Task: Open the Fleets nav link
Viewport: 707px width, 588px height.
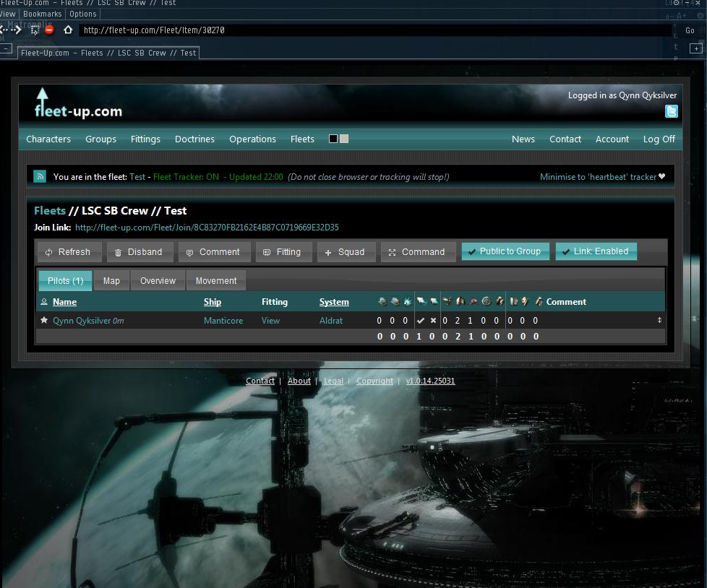Action: click(x=302, y=139)
